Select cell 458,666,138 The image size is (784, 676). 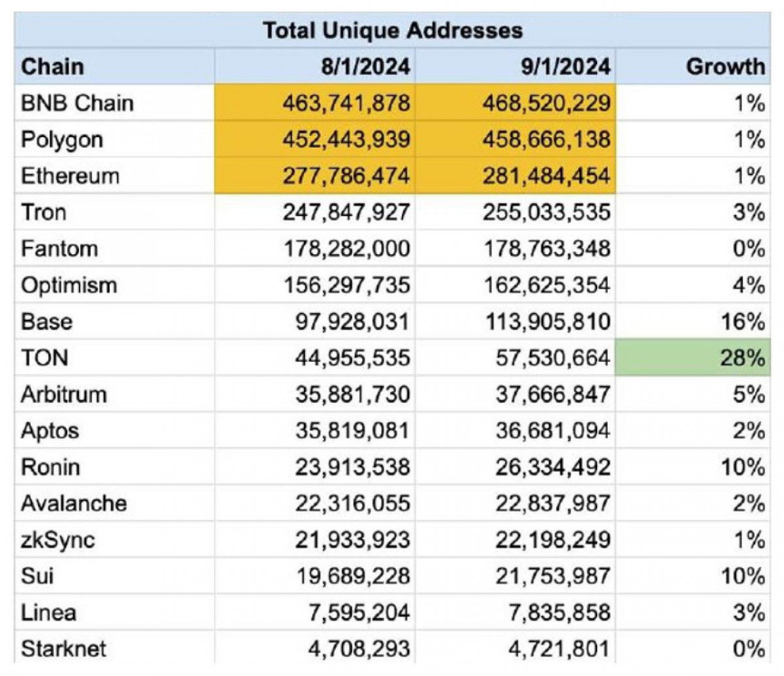click(x=515, y=139)
